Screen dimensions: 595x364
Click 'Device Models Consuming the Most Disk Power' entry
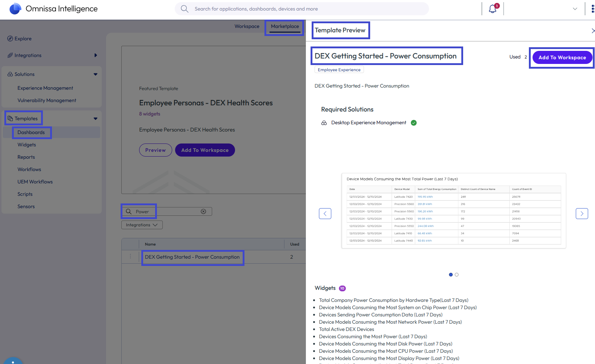(385, 344)
